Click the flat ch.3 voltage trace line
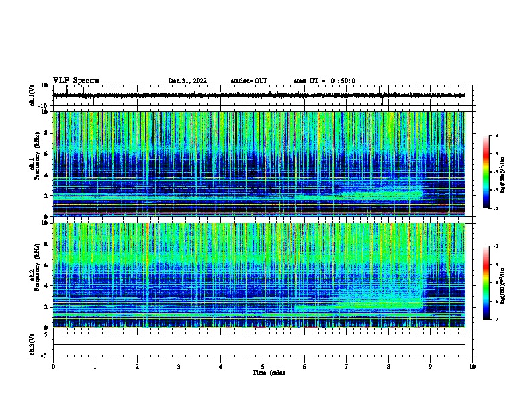The width and height of the screenshot is (532, 411). click(x=259, y=345)
